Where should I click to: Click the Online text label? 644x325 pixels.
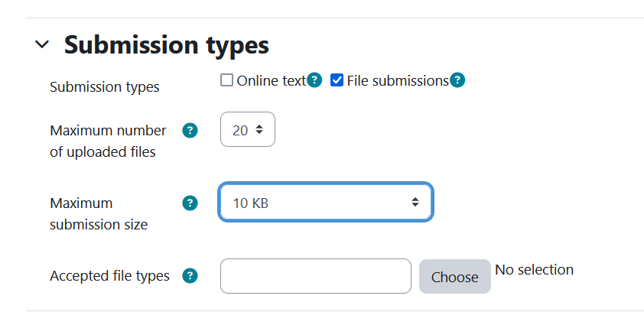(x=272, y=81)
